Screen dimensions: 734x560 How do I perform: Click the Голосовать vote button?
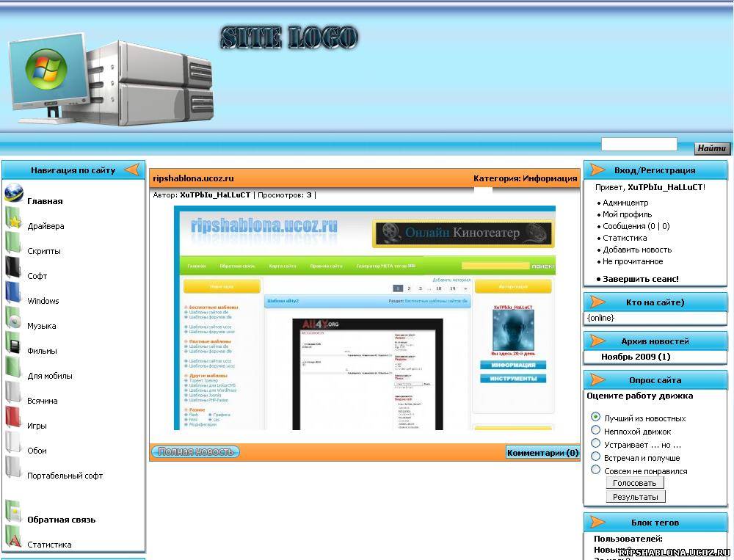(x=635, y=483)
